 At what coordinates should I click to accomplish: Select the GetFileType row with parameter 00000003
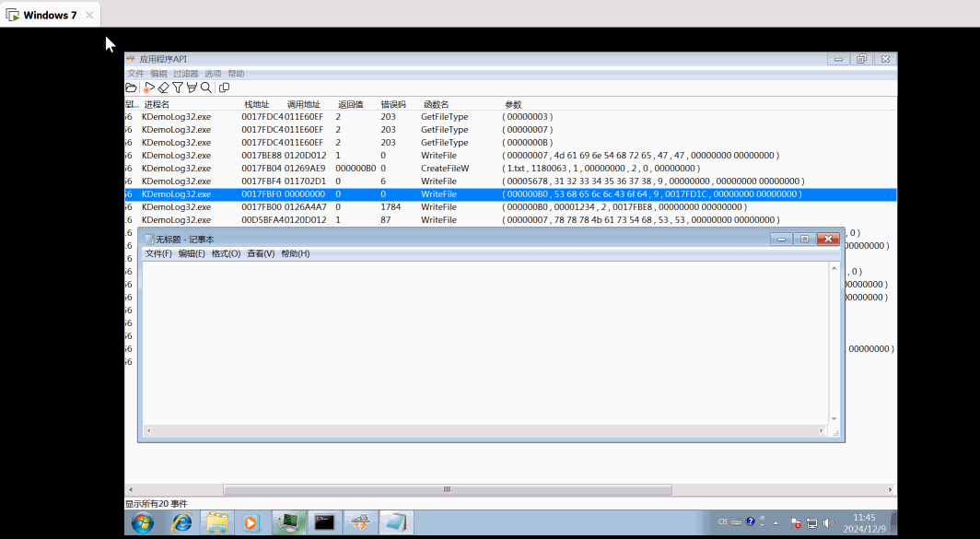pyautogui.click(x=510, y=117)
